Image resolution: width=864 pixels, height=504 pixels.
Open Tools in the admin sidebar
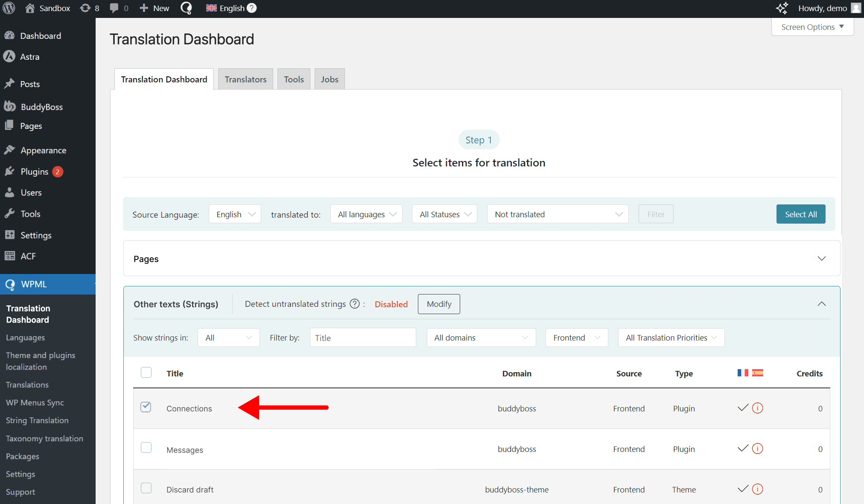[x=30, y=214]
